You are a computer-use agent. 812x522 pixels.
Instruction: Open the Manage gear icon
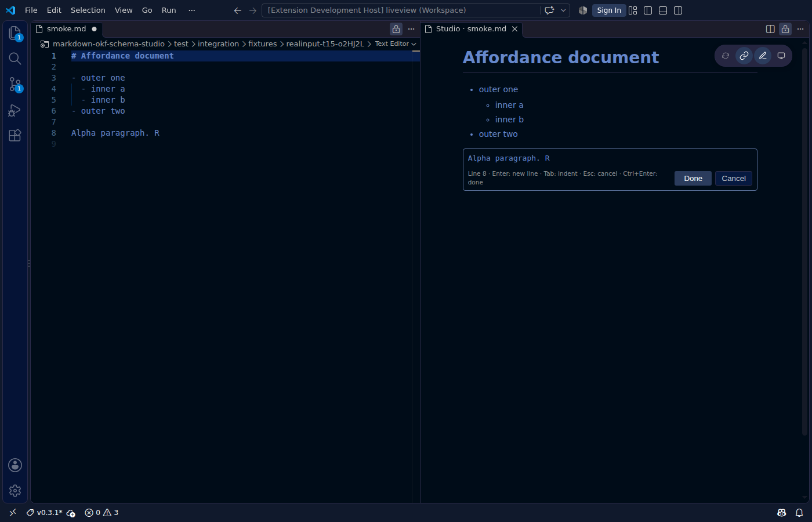pos(15,491)
